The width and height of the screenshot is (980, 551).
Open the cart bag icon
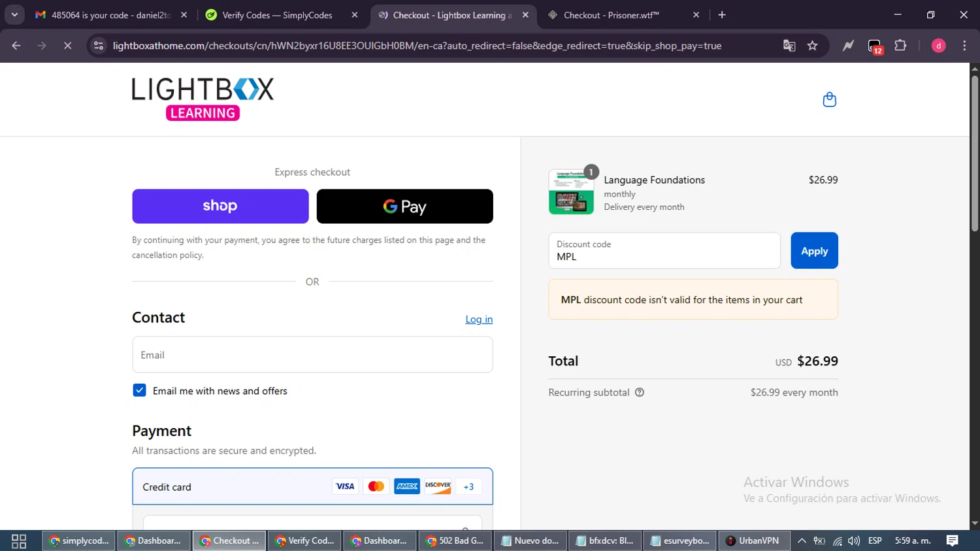click(x=829, y=99)
